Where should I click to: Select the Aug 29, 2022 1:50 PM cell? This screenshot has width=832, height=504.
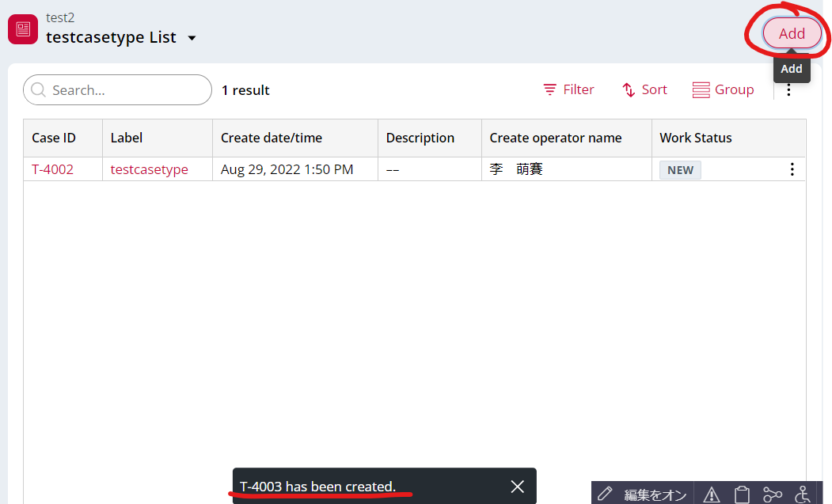pos(295,169)
